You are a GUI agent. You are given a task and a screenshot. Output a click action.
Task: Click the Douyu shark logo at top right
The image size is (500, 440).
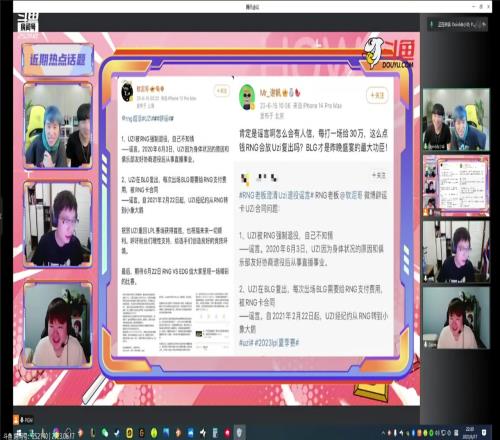pos(389,52)
